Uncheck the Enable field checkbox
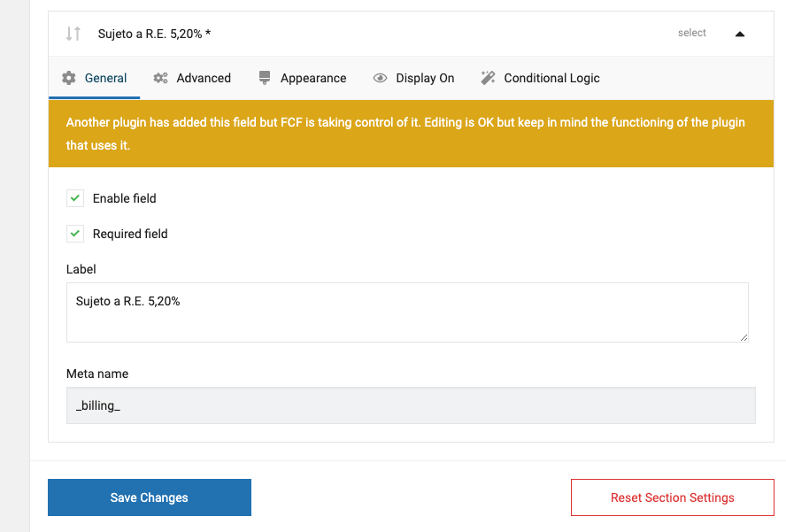The height and width of the screenshot is (532, 786). (75, 198)
